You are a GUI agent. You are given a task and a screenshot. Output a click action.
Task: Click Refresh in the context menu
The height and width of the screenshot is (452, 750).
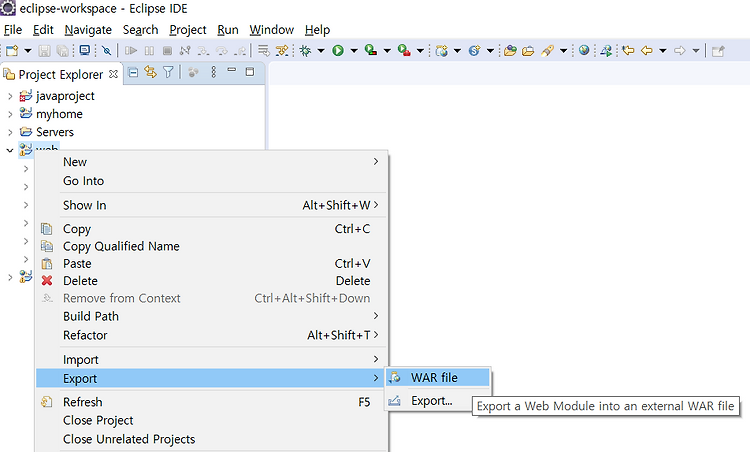[x=211, y=402]
